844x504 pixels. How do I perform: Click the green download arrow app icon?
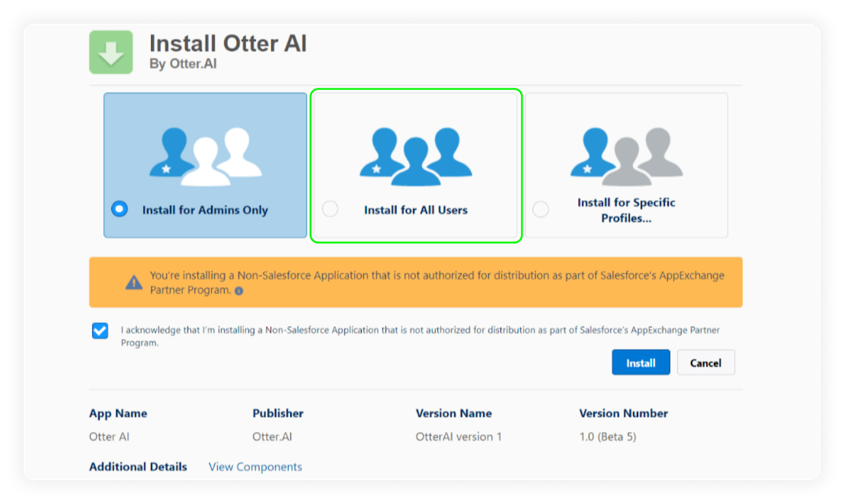pyautogui.click(x=111, y=52)
